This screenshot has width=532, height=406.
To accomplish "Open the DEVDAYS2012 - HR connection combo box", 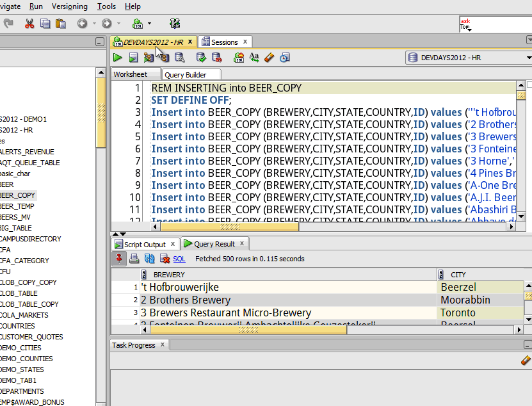I will [469, 58].
